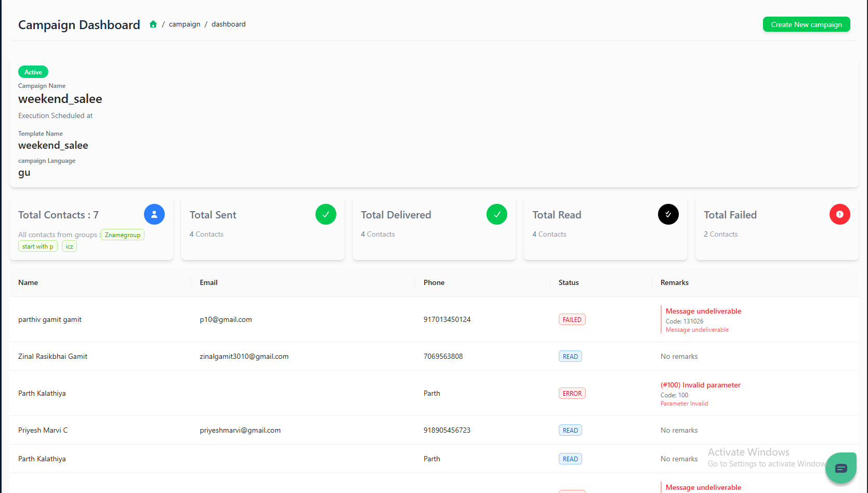
Task: Click the Remarks column header
Action: pos(674,282)
